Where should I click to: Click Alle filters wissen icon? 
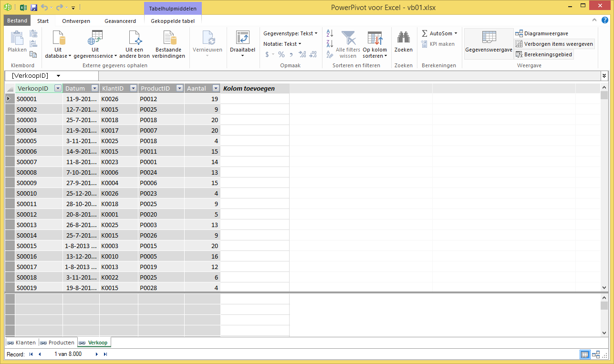348,38
